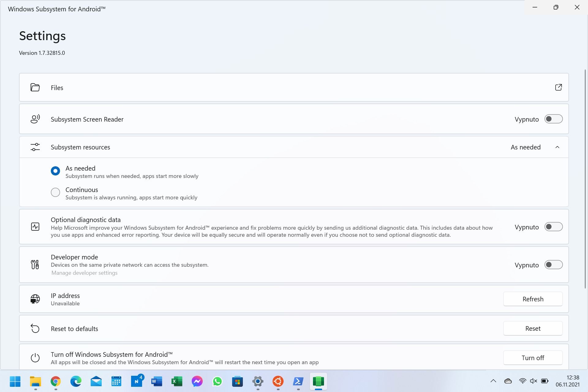
Task: Click the settings page vertical scrollbar
Action: pyautogui.click(x=585, y=179)
